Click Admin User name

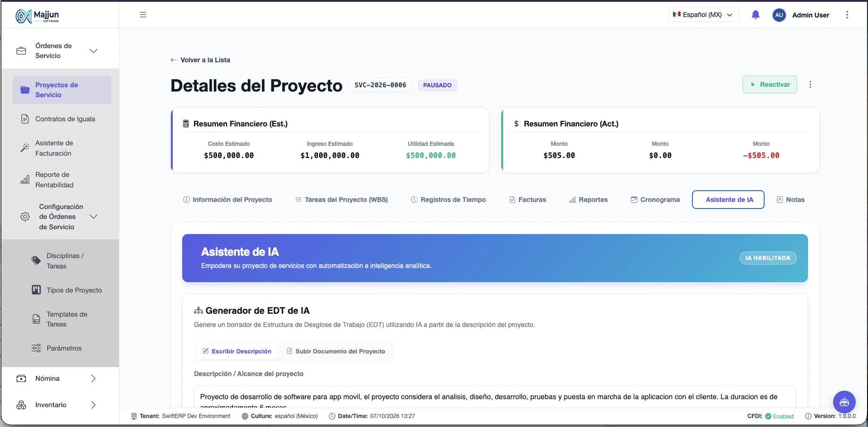click(x=810, y=15)
